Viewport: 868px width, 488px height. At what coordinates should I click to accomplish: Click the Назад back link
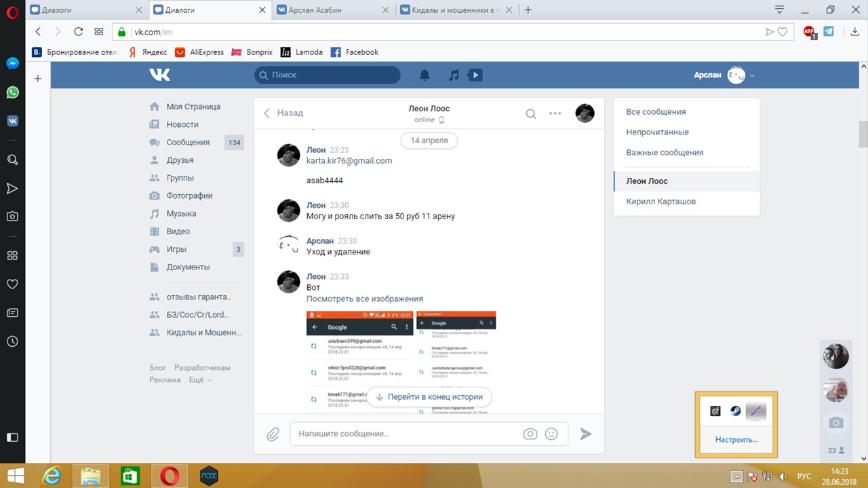[x=283, y=113]
